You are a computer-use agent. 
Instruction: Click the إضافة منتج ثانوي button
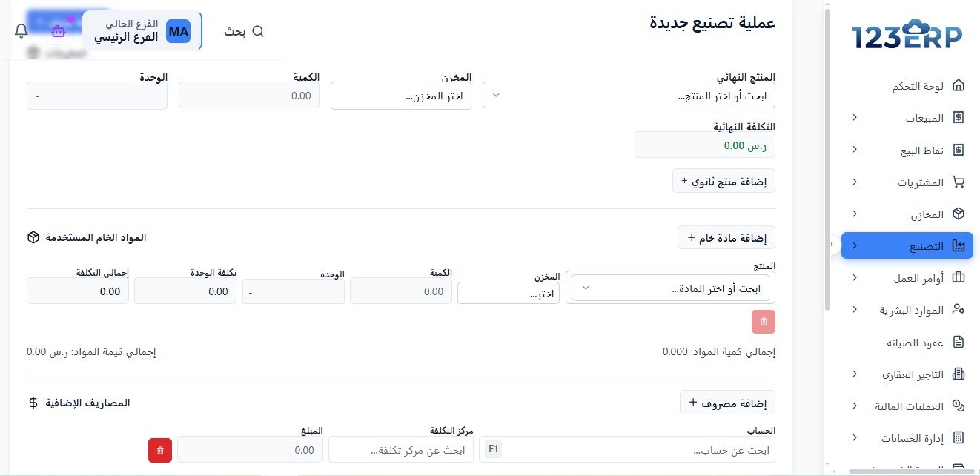click(x=724, y=180)
